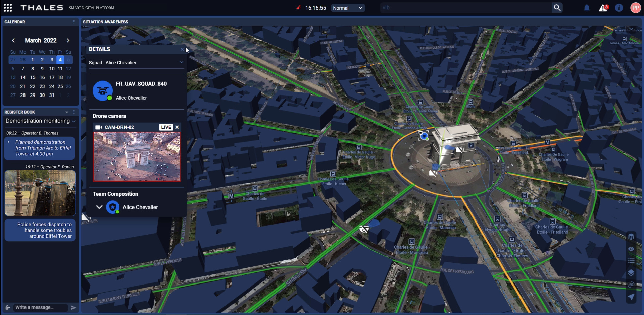Toggle map visibility with eye icon
Screen dimensions: 644x315
click(631, 249)
